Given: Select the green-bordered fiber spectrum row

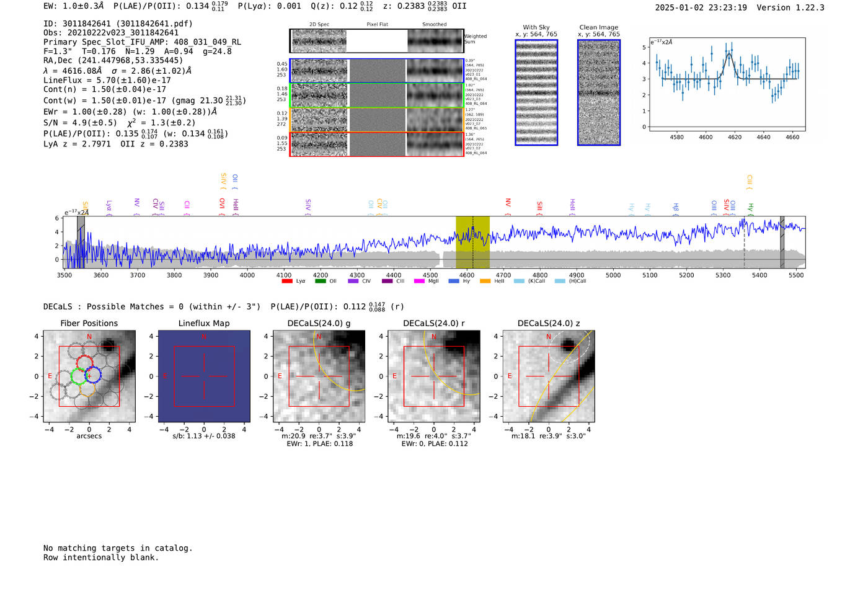Looking at the screenshot, I should (377, 96).
